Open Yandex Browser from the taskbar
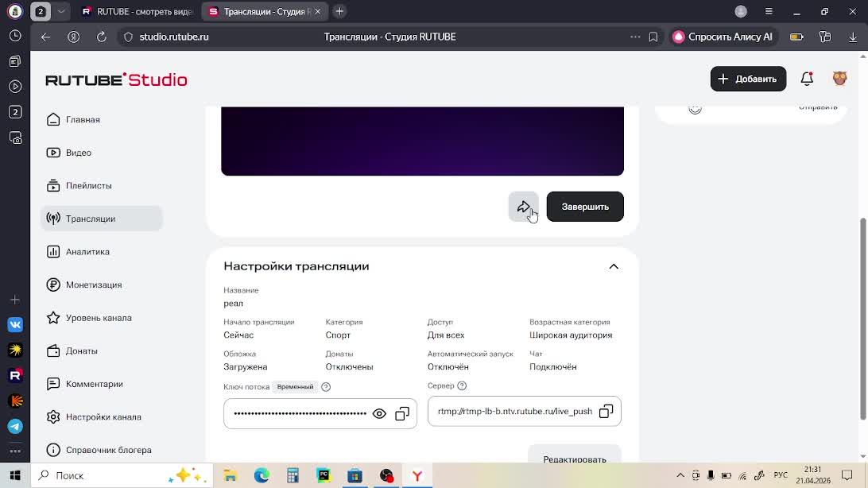Viewport: 868px width, 488px height. (x=417, y=475)
